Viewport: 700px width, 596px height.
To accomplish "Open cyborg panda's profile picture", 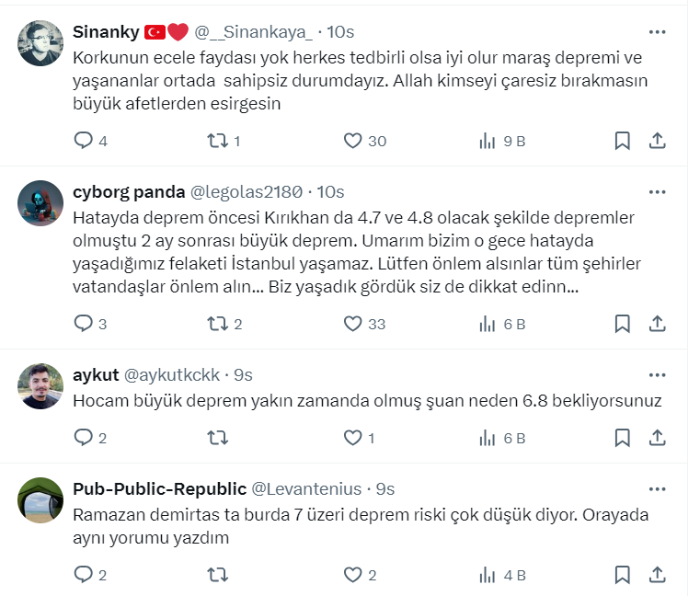I will [x=40, y=203].
